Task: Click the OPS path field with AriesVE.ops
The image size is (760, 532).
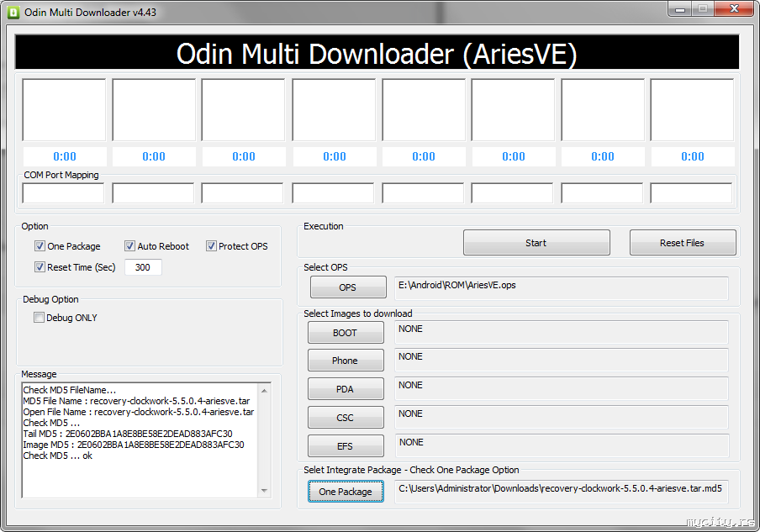Action: click(562, 288)
